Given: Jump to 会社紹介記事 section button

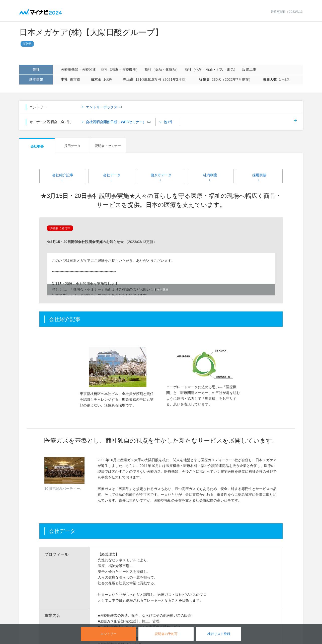Looking at the screenshot, I should pos(63,176).
